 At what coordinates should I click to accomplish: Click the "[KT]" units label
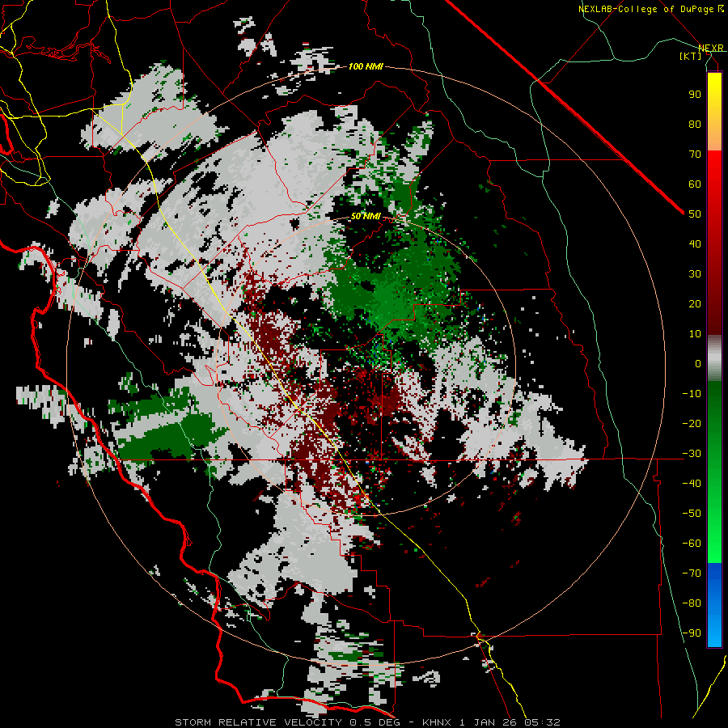(691, 56)
